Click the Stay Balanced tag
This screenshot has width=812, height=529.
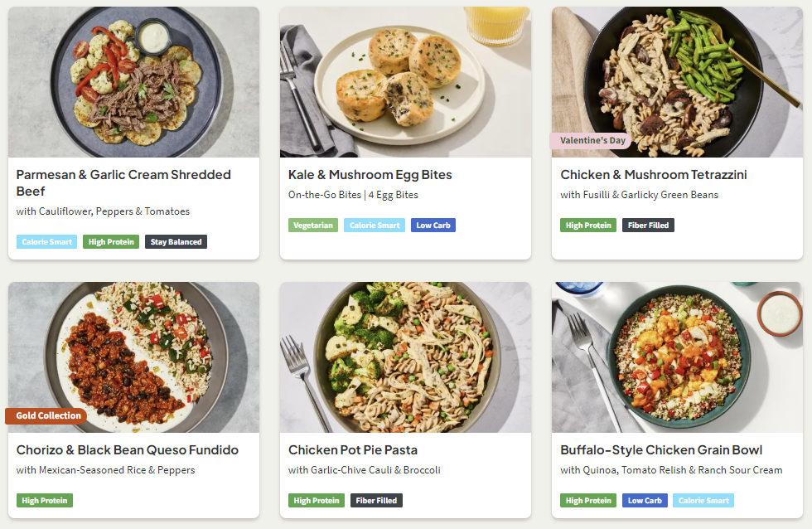(176, 242)
